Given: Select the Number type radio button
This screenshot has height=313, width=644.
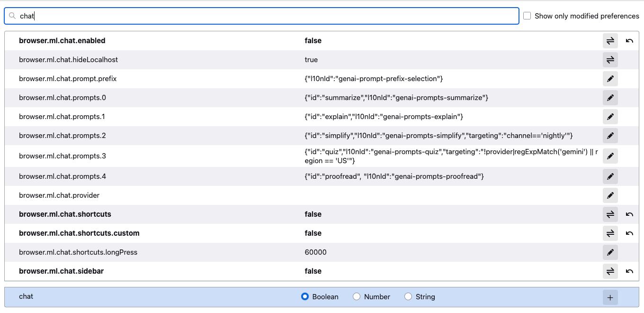Looking at the screenshot, I should [357, 297].
